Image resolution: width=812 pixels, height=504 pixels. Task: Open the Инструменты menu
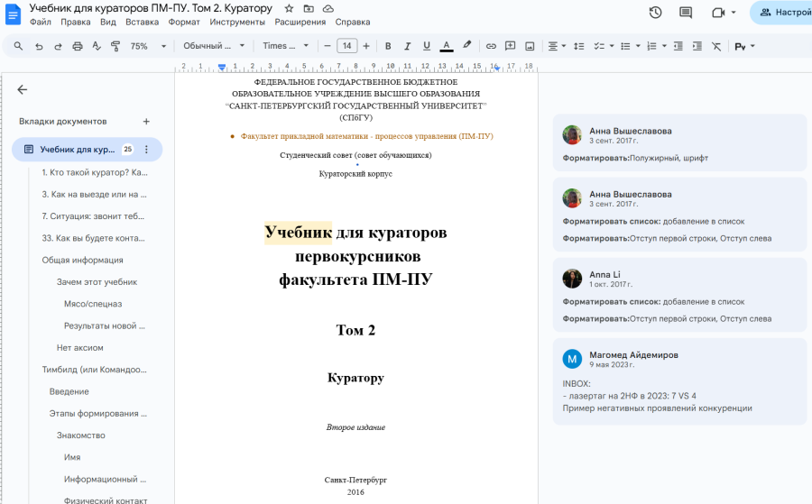[237, 22]
